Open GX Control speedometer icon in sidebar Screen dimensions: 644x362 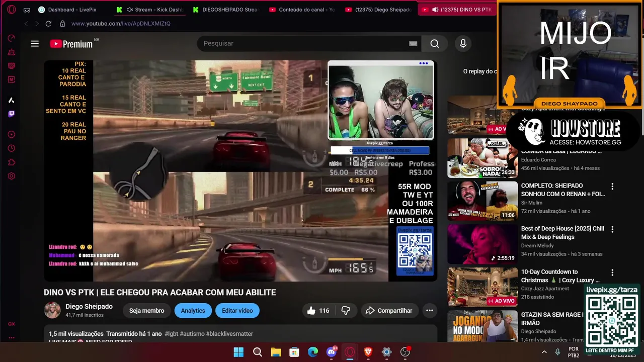pos(11,38)
